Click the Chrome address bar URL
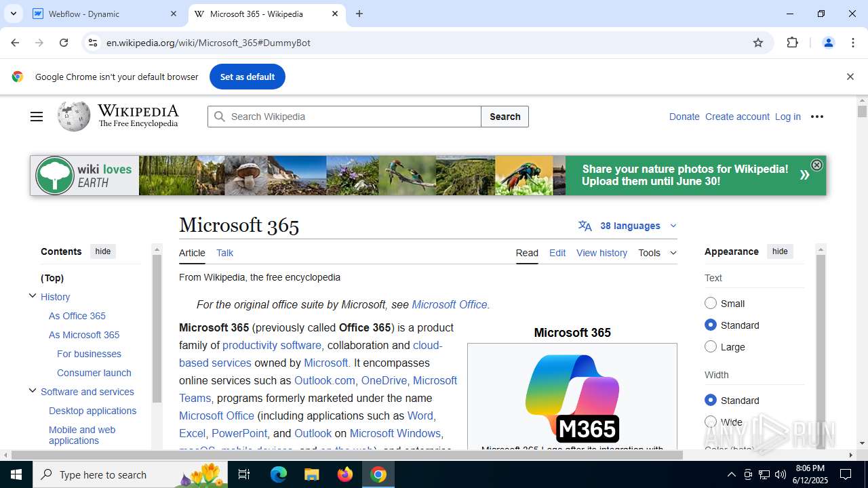The width and height of the screenshot is (868, 488). coord(208,43)
